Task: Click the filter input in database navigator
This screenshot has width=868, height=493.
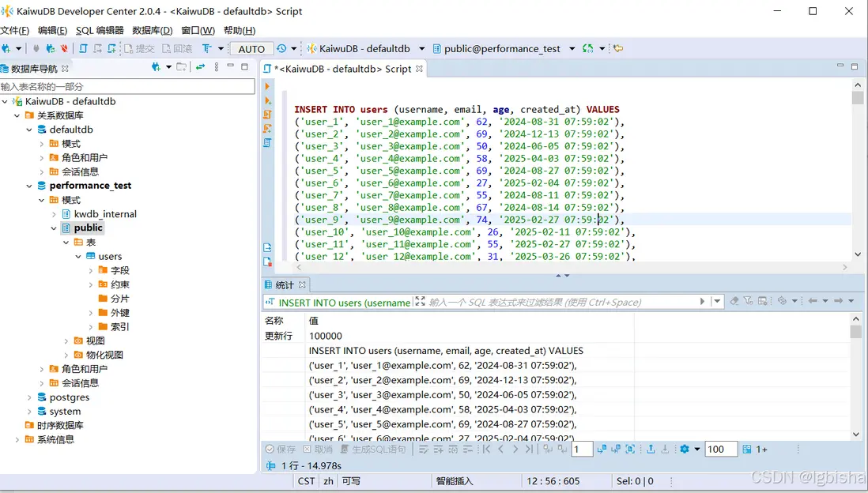Action: 126,86
